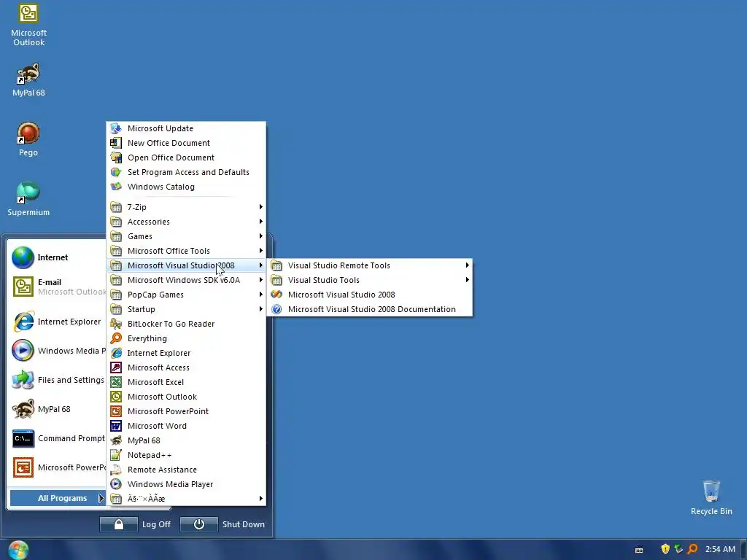The image size is (747, 560).
Task: Click the Microsoft Access icon
Action: [x=116, y=367]
